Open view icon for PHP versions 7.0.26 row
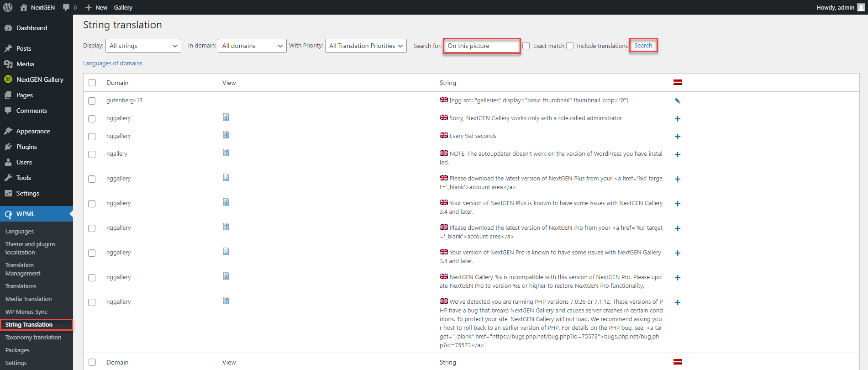 tap(226, 301)
